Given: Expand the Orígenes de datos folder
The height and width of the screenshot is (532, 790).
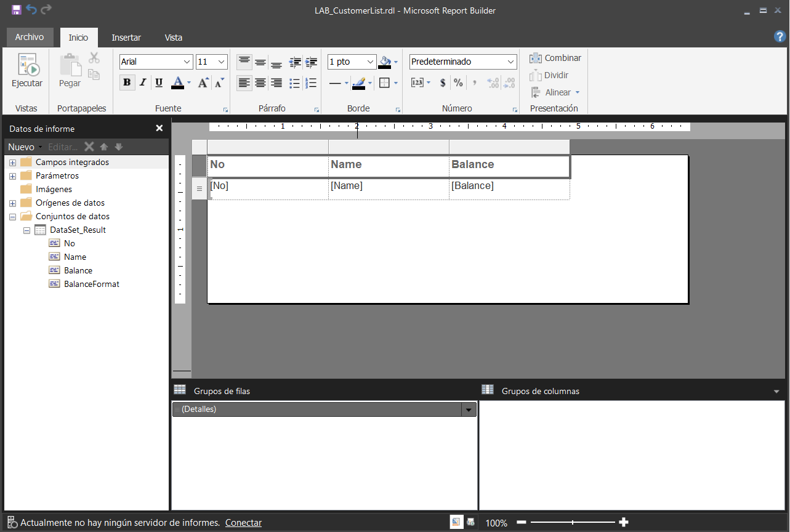Looking at the screenshot, I should (x=12, y=203).
